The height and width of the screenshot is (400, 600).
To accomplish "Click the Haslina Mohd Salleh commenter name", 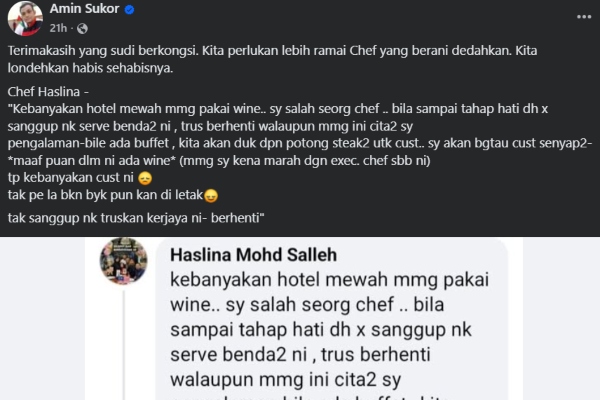I will pyautogui.click(x=253, y=255).
